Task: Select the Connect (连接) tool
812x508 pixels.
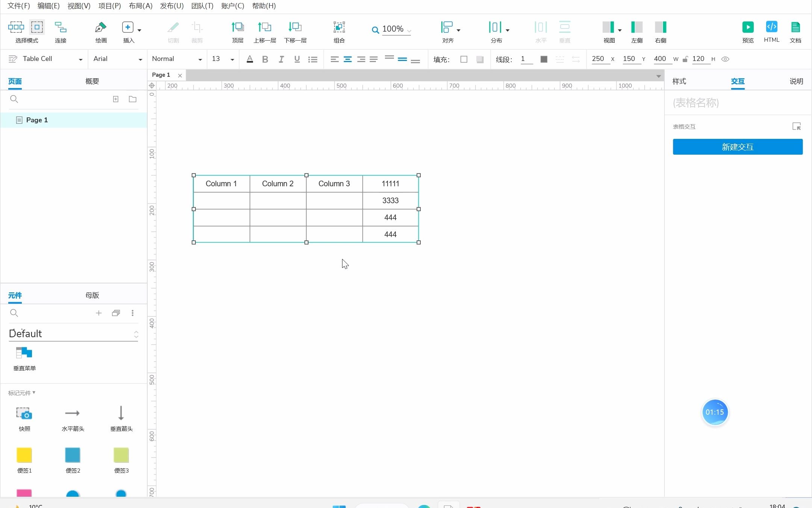Action: click(x=61, y=27)
